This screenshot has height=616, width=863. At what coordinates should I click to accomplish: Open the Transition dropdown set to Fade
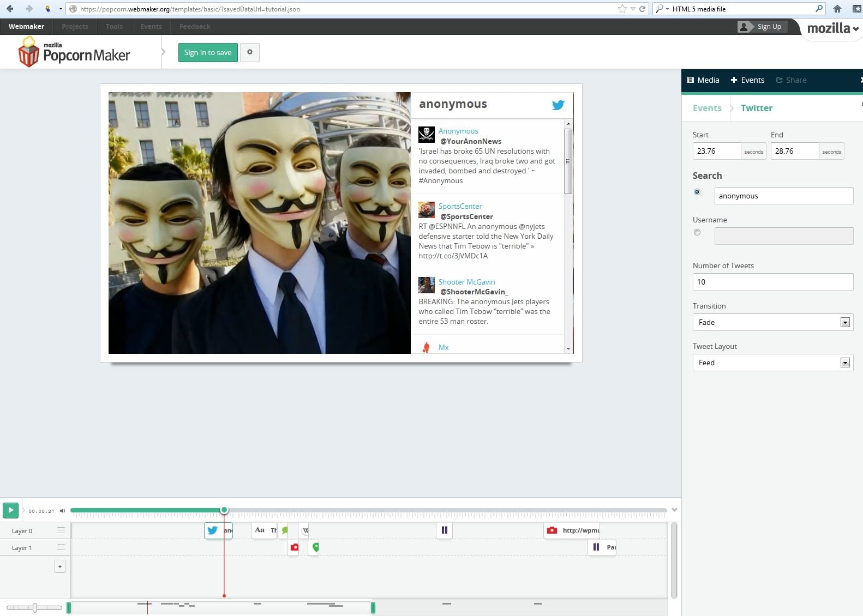click(772, 322)
